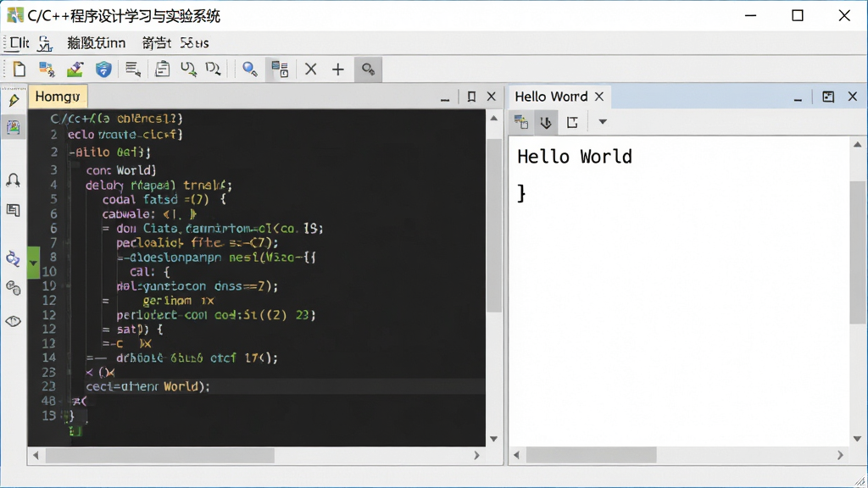
Task: Toggle the output scroll-lock down arrow icon
Action: 546,122
